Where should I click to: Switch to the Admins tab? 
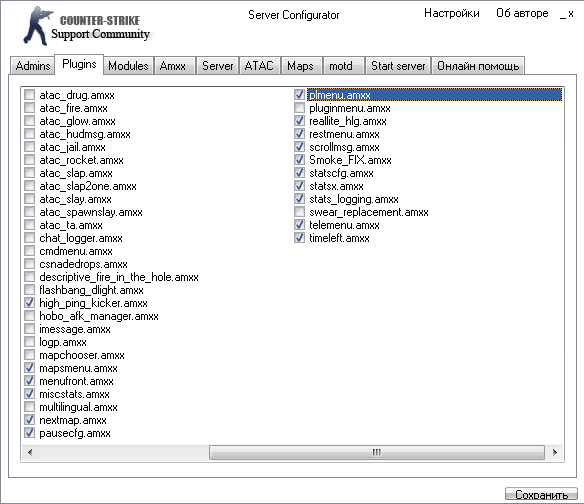pyautogui.click(x=33, y=66)
